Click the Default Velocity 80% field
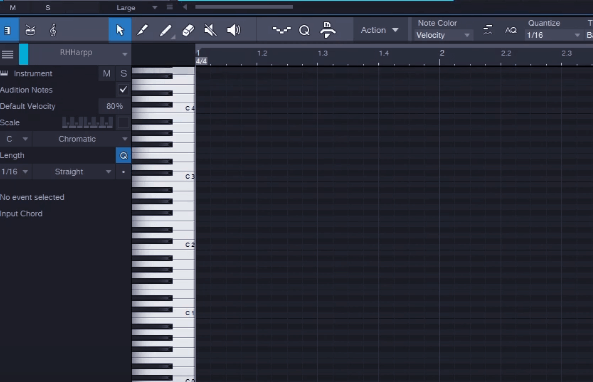Viewport: 593px width, 382px height. (x=114, y=106)
